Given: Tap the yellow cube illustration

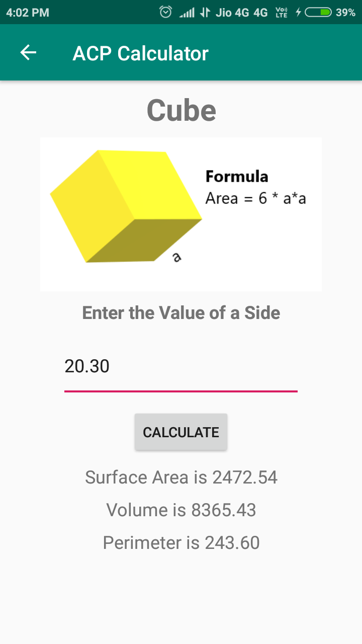Looking at the screenshot, I should (x=126, y=206).
